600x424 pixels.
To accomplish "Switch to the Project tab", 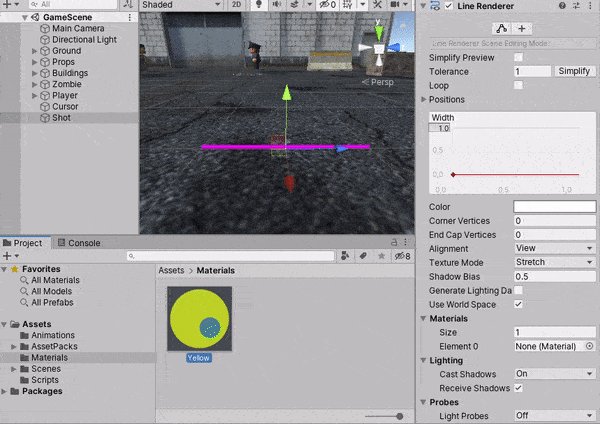I will click(23, 243).
